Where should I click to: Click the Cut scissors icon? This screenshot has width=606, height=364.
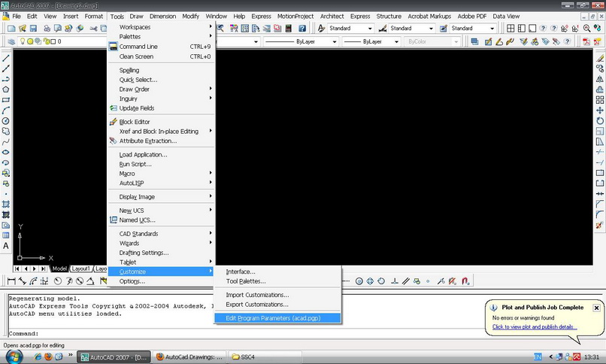[x=93, y=29]
